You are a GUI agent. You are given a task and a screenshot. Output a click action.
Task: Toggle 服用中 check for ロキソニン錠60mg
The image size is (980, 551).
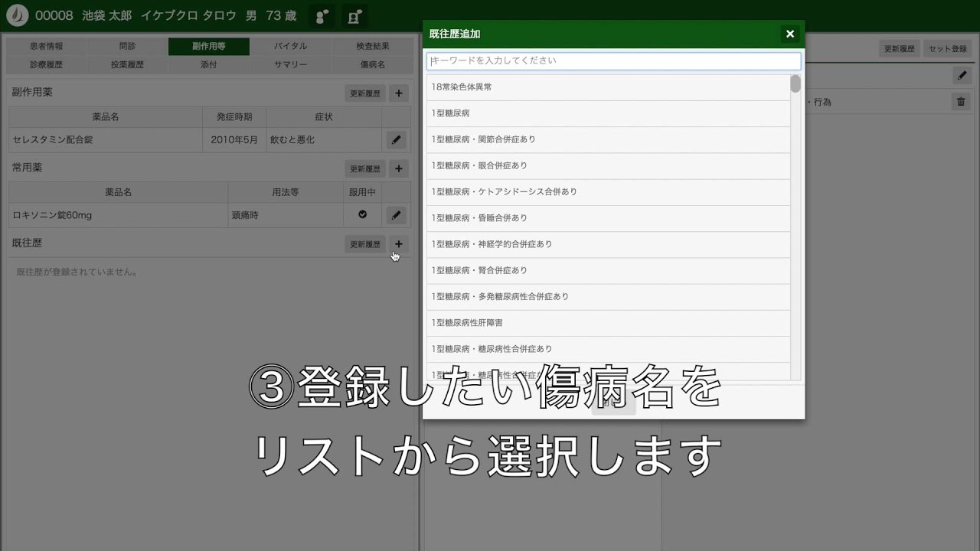click(x=362, y=215)
